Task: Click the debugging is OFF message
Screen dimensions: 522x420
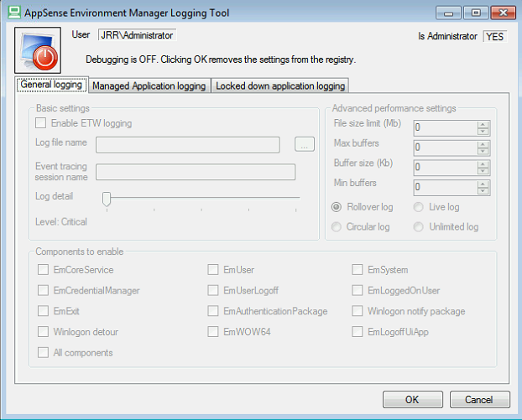Action: [221, 60]
